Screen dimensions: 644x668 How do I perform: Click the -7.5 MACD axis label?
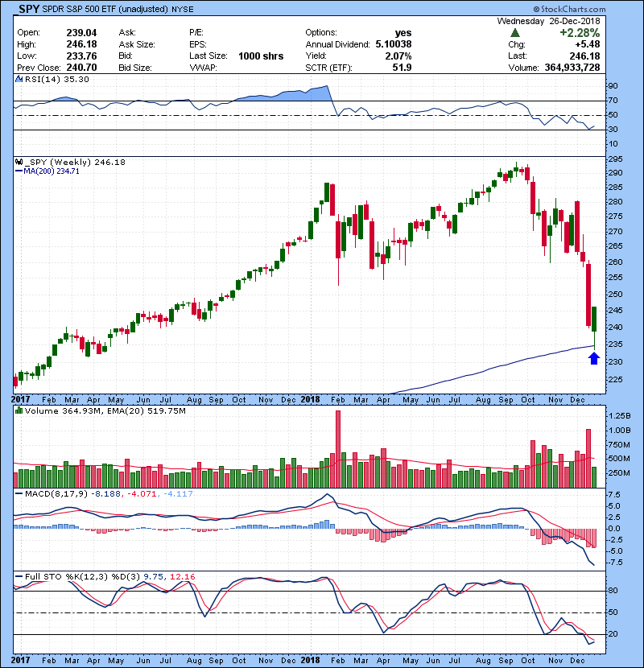[614, 563]
